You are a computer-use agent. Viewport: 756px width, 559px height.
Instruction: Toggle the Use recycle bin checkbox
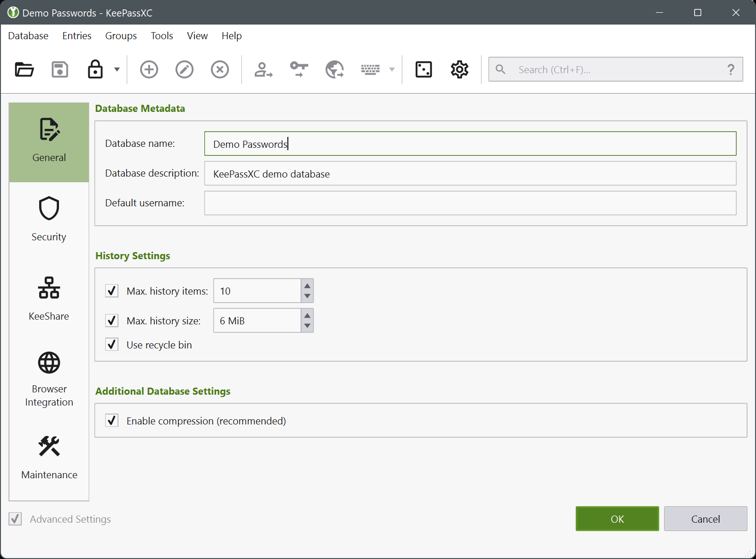tap(112, 345)
